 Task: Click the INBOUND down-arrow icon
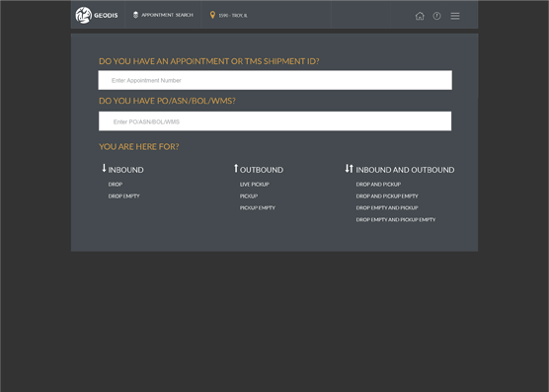pyautogui.click(x=104, y=168)
